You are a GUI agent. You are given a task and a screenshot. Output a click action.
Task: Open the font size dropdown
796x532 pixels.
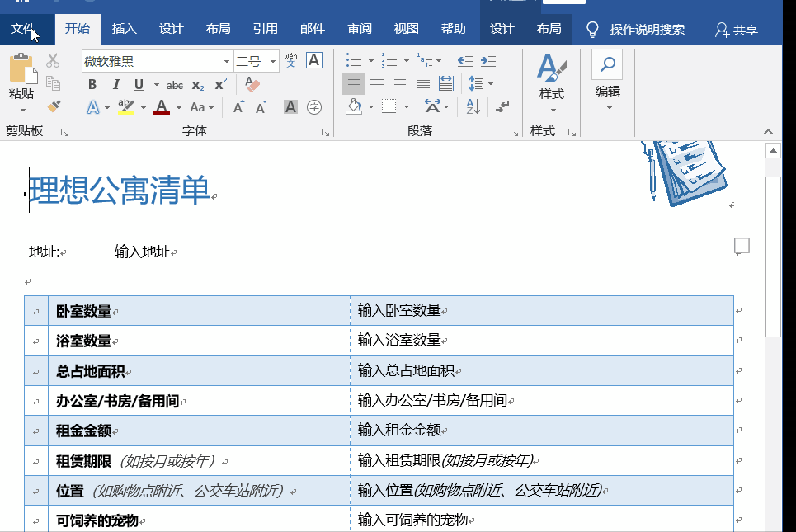pos(271,61)
